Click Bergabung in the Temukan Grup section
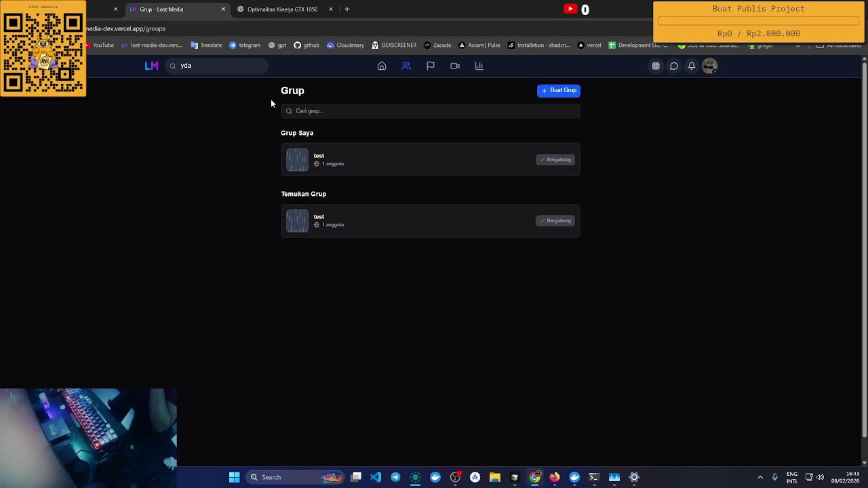 coord(555,221)
